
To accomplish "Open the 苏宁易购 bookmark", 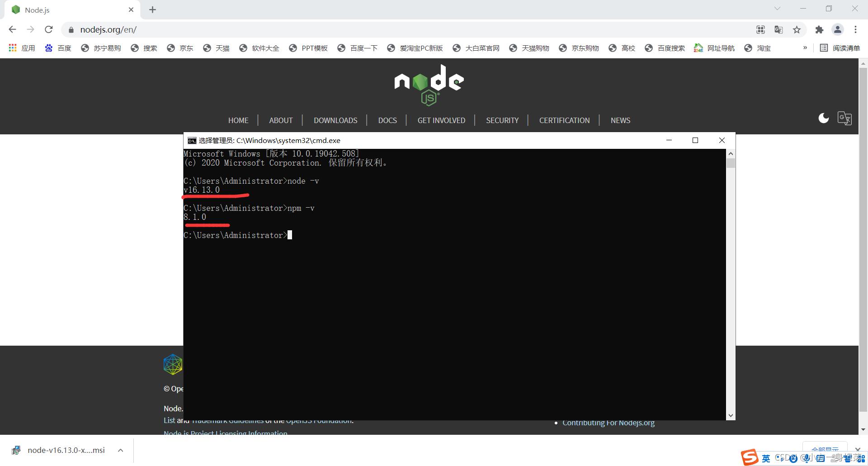I will 101,48.
